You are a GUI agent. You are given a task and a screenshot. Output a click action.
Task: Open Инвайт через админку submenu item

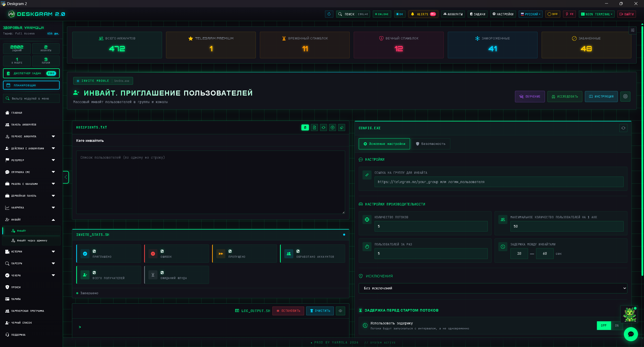tap(31, 241)
